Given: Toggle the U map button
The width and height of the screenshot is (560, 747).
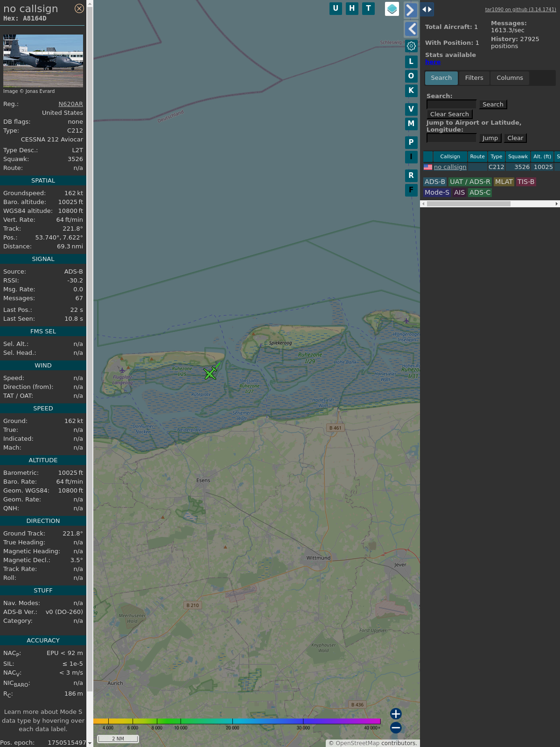Looking at the screenshot, I should point(336,8).
